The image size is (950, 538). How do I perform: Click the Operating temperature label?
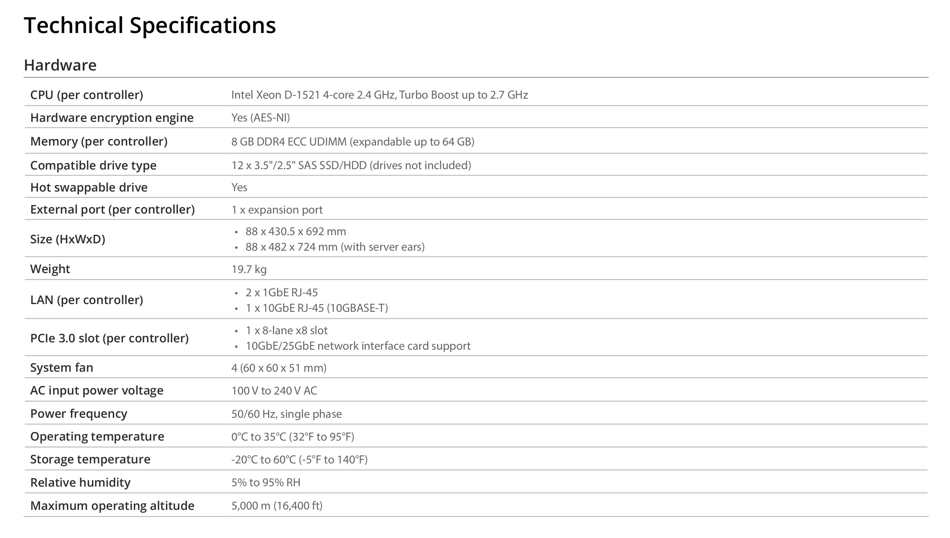(x=97, y=437)
